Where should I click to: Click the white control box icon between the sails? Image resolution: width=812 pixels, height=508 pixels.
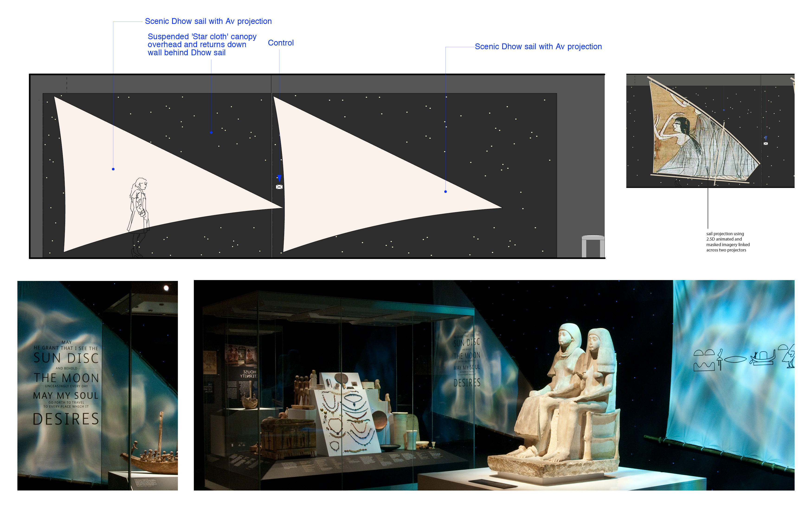tap(279, 187)
